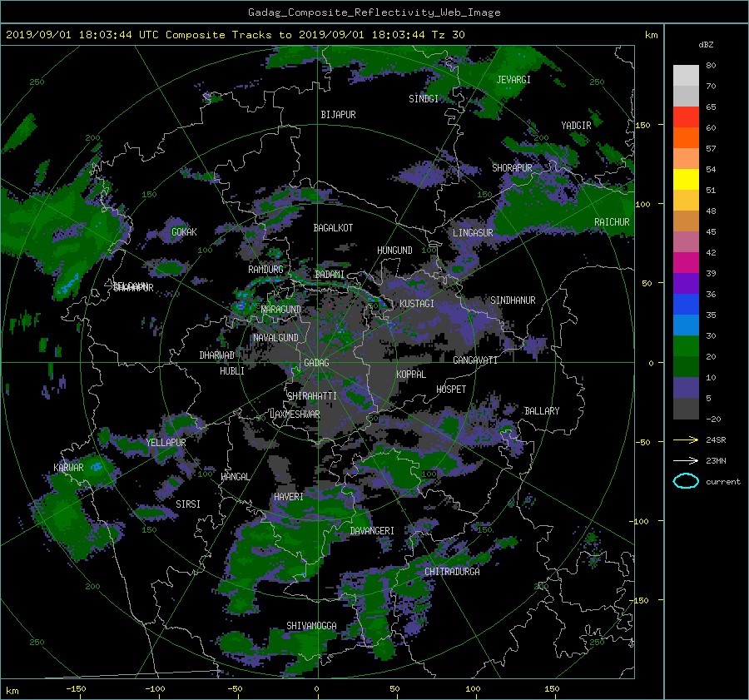Image resolution: width=749 pixels, height=700 pixels.
Task: Click the LINGASUR city label
Action: [473, 233]
